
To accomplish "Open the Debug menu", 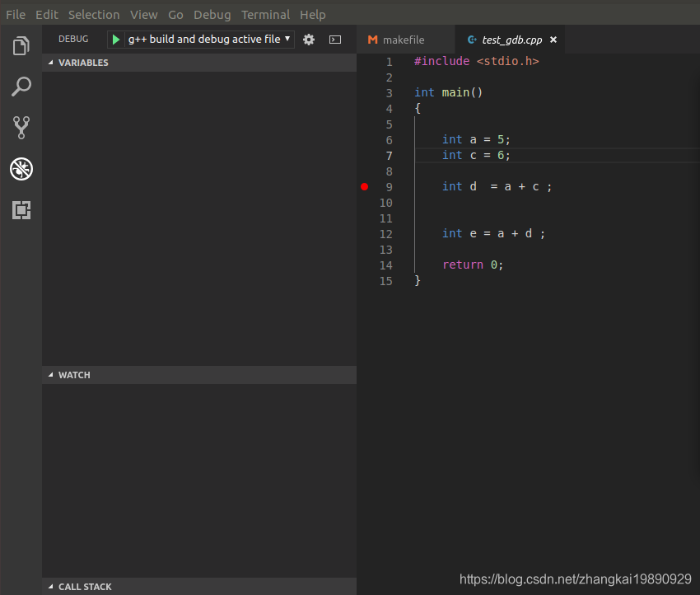I will click(212, 15).
